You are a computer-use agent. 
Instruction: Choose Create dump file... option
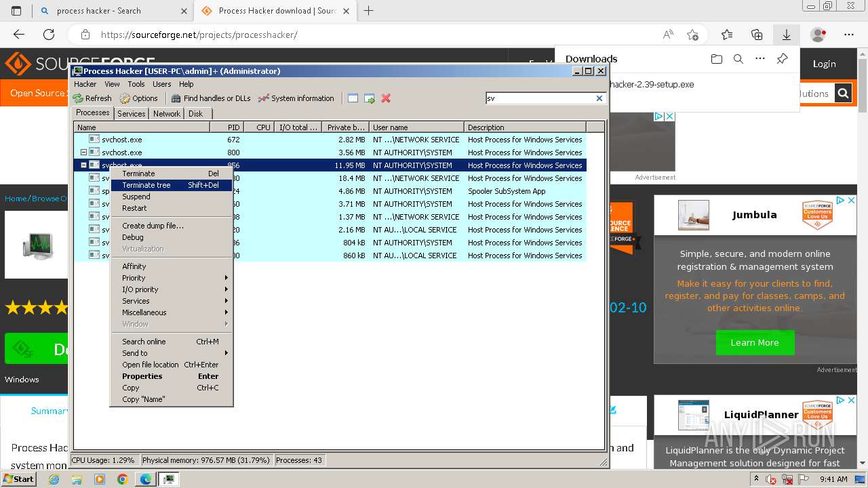coord(172,226)
